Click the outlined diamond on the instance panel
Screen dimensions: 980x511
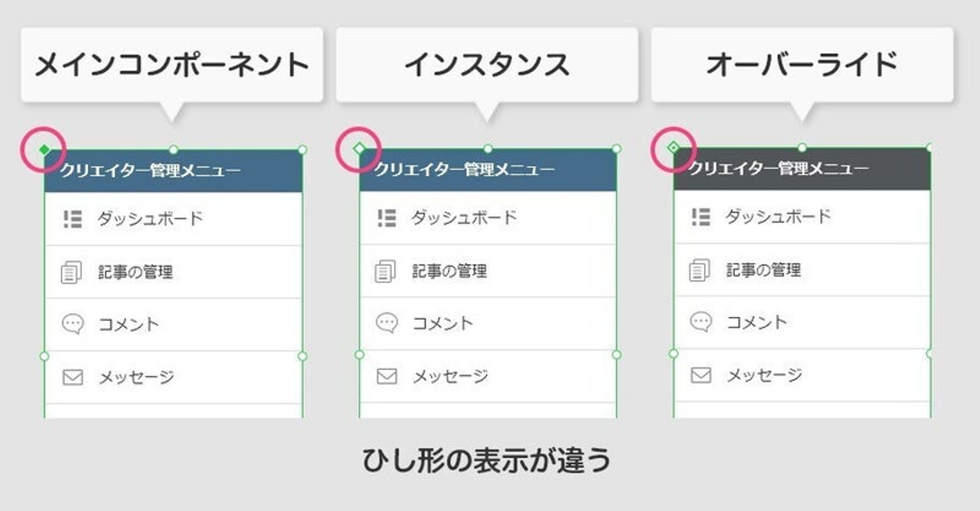coord(359,149)
